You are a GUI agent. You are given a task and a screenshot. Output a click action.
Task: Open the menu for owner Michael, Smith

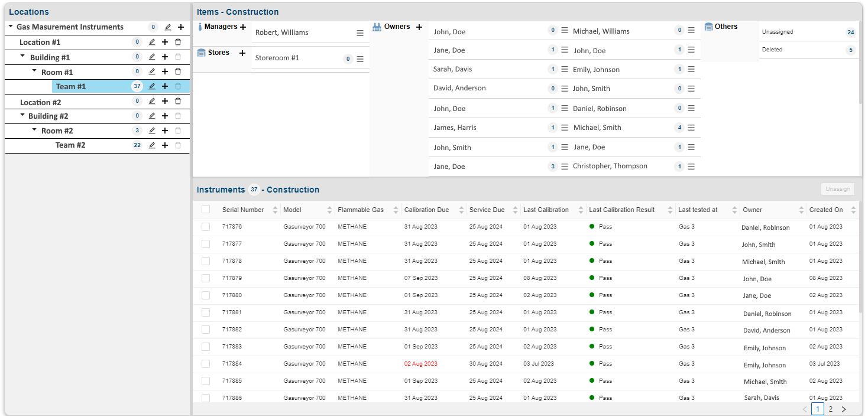[691, 128]
